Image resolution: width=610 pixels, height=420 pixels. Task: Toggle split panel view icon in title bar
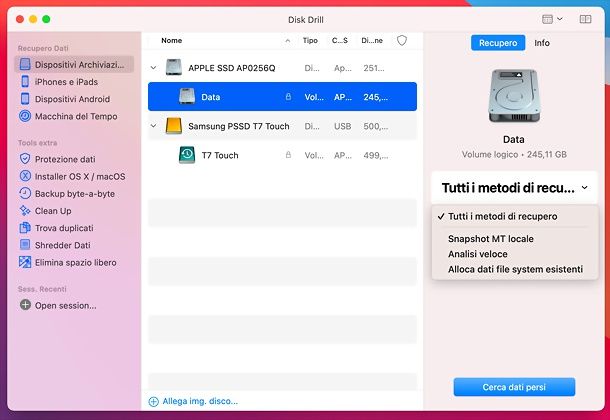(x=585, y=19)
